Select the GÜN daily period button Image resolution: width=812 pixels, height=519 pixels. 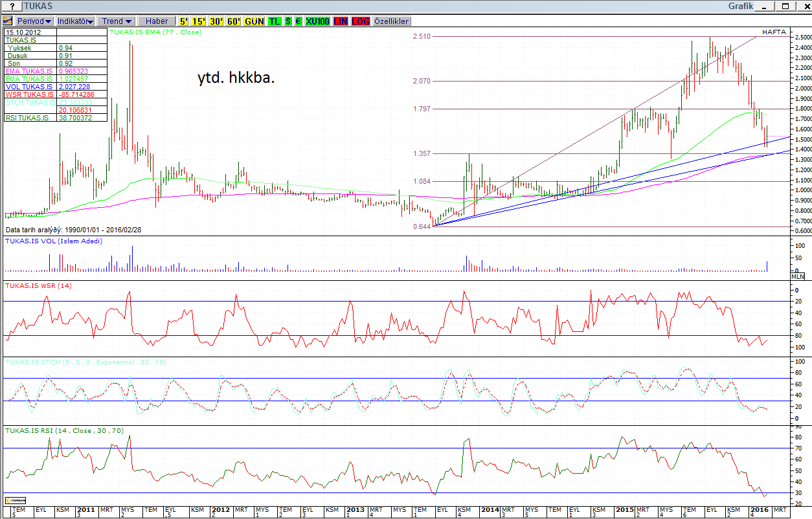(x=254, y=21)
